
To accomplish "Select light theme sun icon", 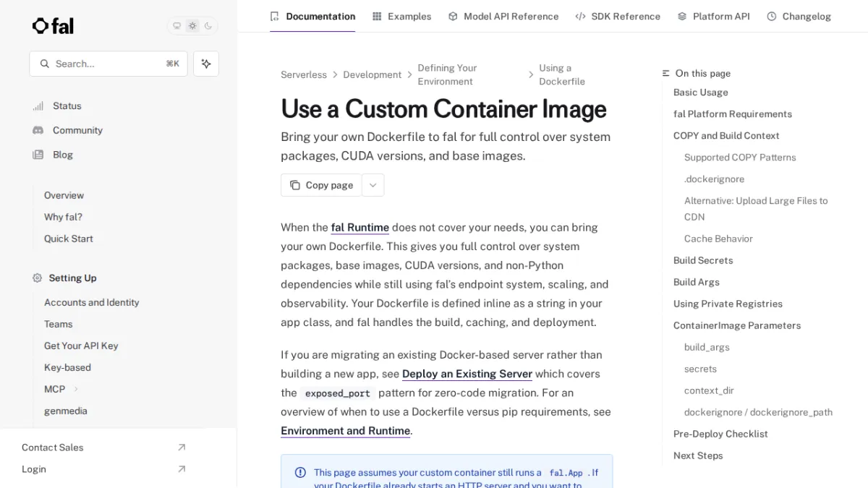I will pyautogui.click(x=192, y=26).
